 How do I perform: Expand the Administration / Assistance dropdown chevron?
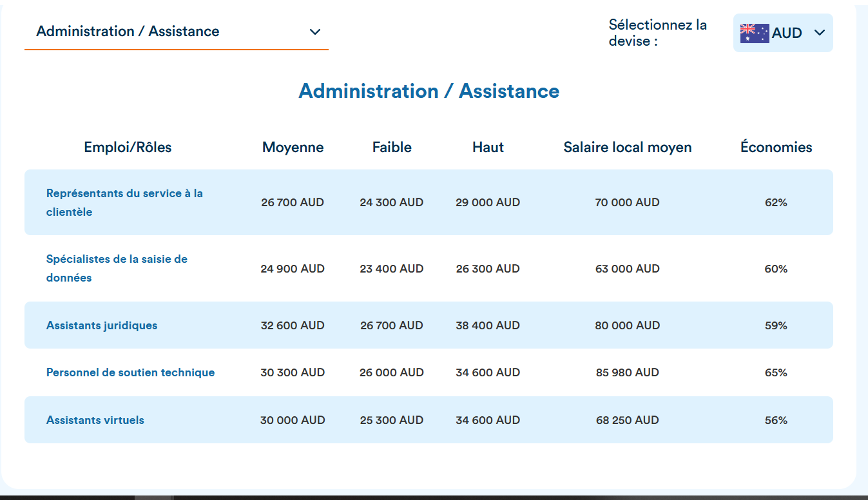[x=314, y=32]
